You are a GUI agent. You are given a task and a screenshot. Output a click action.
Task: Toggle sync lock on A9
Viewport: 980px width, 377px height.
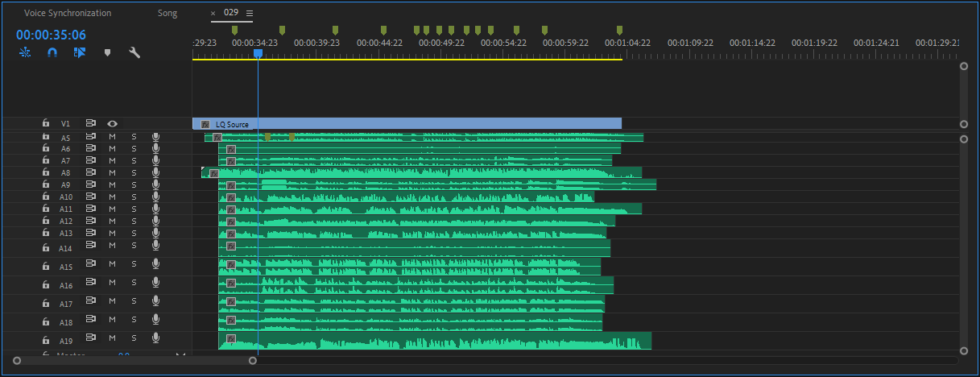click(x=90, y=184)
